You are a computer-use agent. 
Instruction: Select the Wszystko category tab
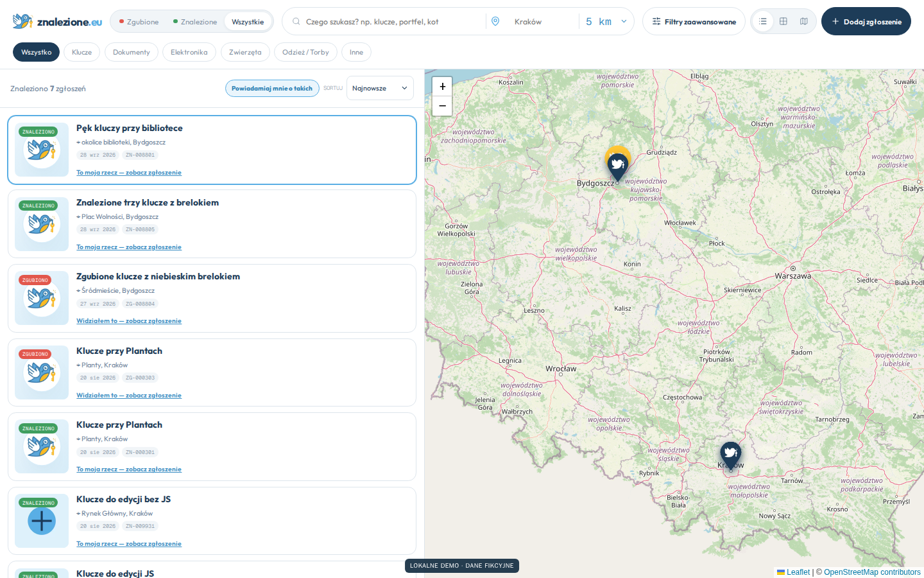(x=37, y=52)
